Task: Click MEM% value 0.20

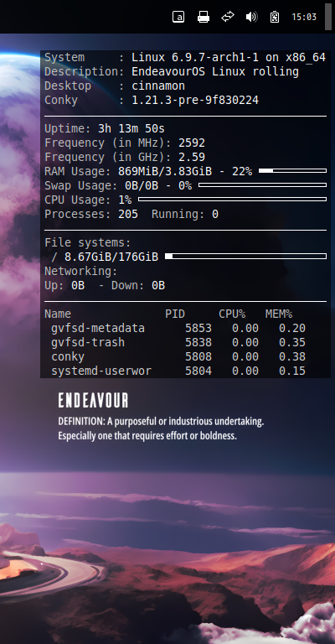Action: pyautogui.click(x=292, y=328)
